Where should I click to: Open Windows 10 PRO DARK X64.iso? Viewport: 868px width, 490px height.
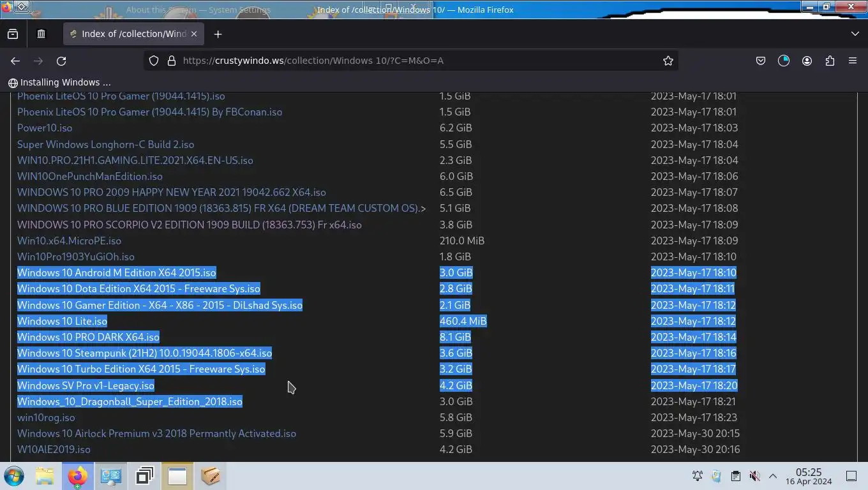tap(88, 337)
